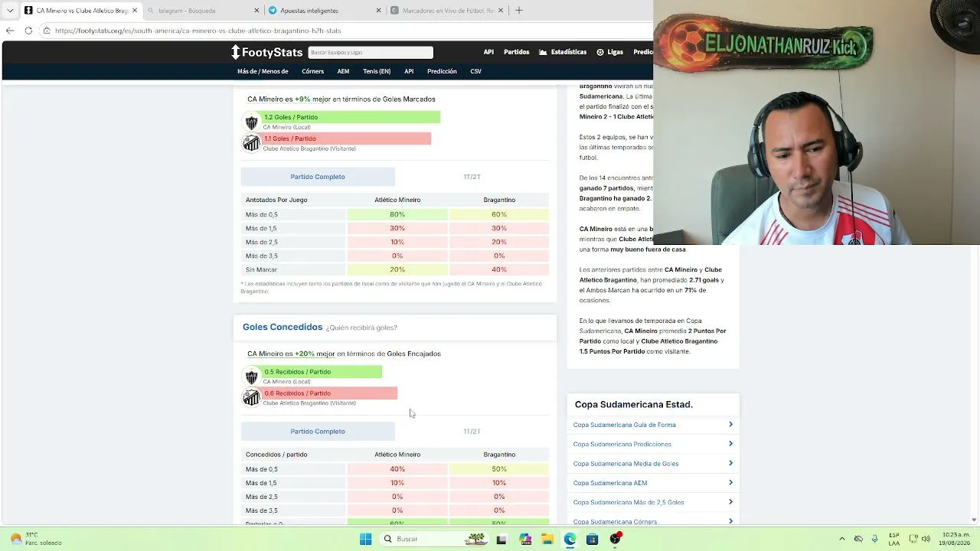Expand the Más de 2,5 Goles chevron
Image resolution: width=980 pixels, height=551 pixels.
pos(730,502)
